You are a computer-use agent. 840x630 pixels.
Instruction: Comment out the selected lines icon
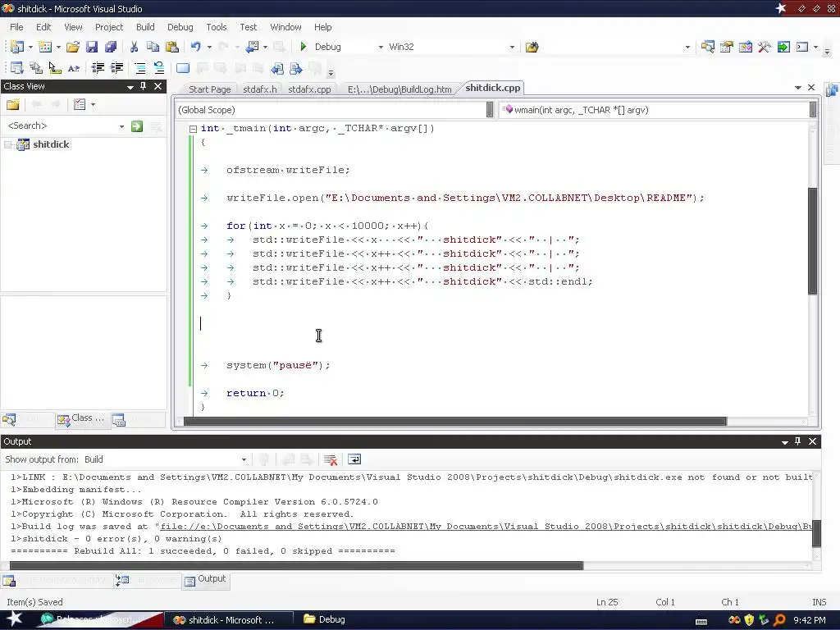pyautogui.click(x=139, y=68)
